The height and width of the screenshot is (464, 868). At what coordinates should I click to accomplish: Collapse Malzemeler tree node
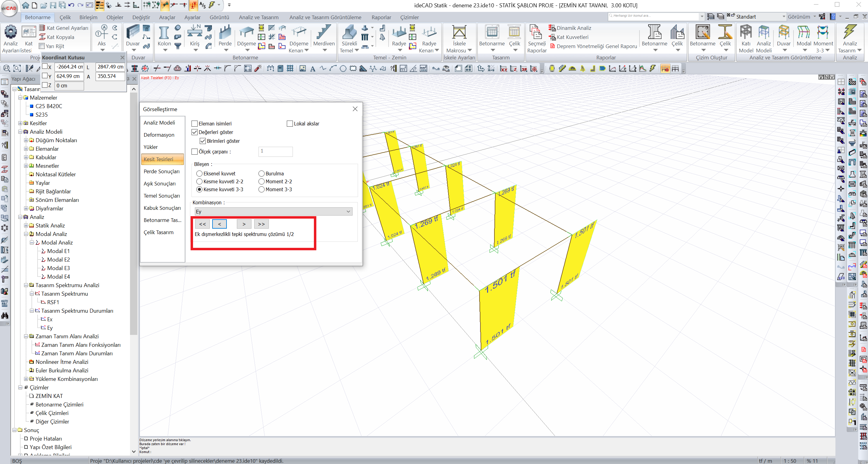(x=20, y=98)
